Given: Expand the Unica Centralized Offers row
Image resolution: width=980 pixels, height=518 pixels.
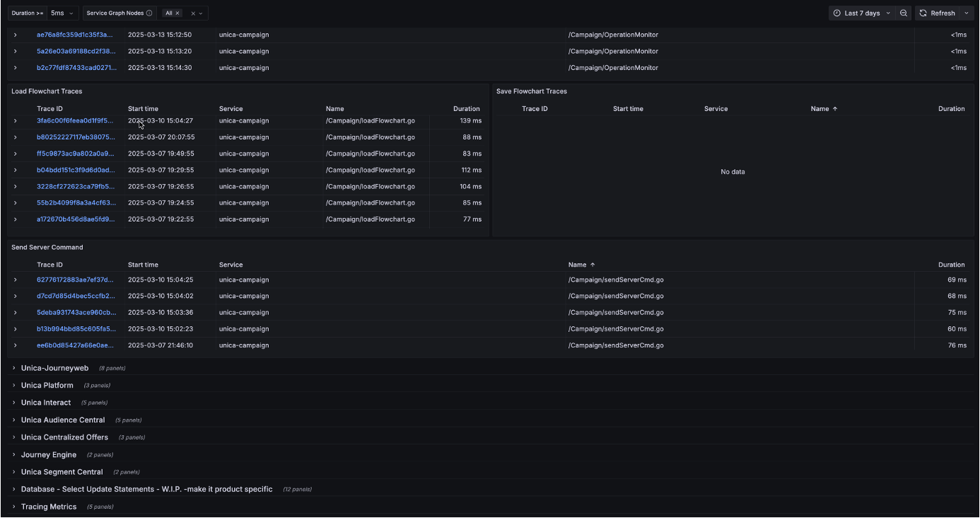Looking at the screenshot, I should [x=65, y=437].
